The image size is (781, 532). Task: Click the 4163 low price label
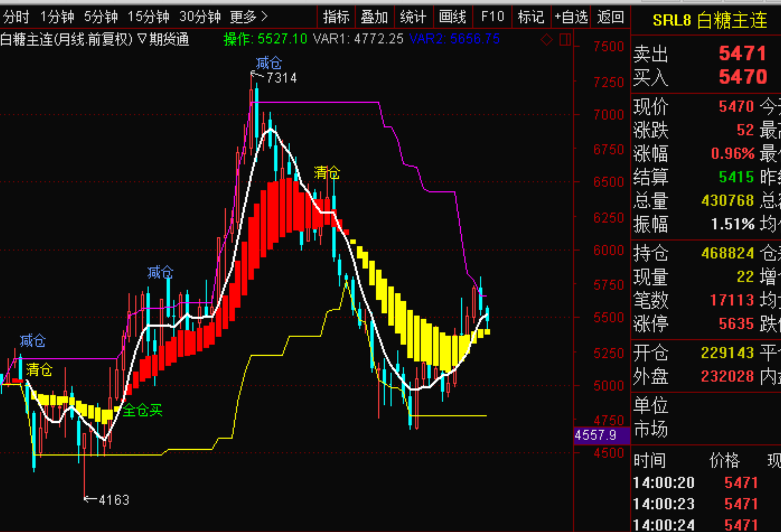coord(114,500)
